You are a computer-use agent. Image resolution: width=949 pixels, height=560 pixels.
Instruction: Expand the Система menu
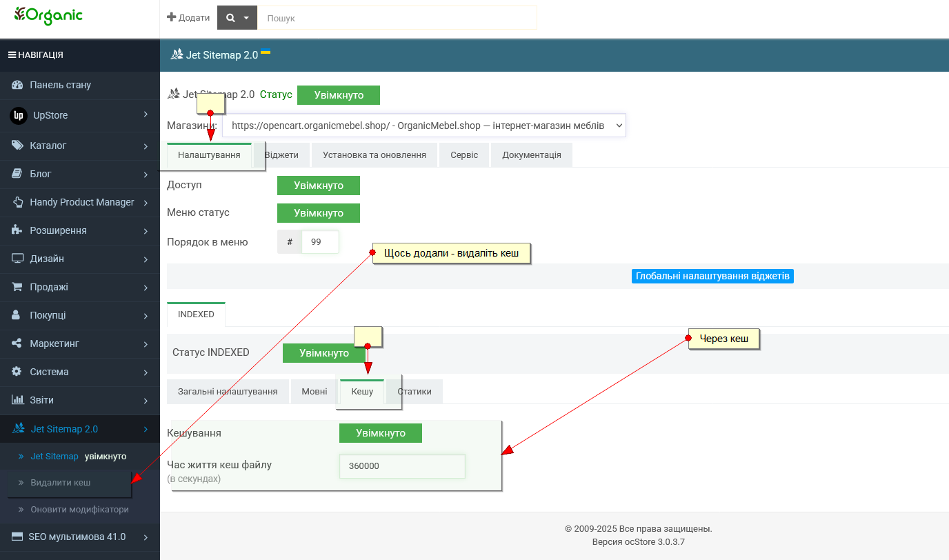click(x=146, y=372)
